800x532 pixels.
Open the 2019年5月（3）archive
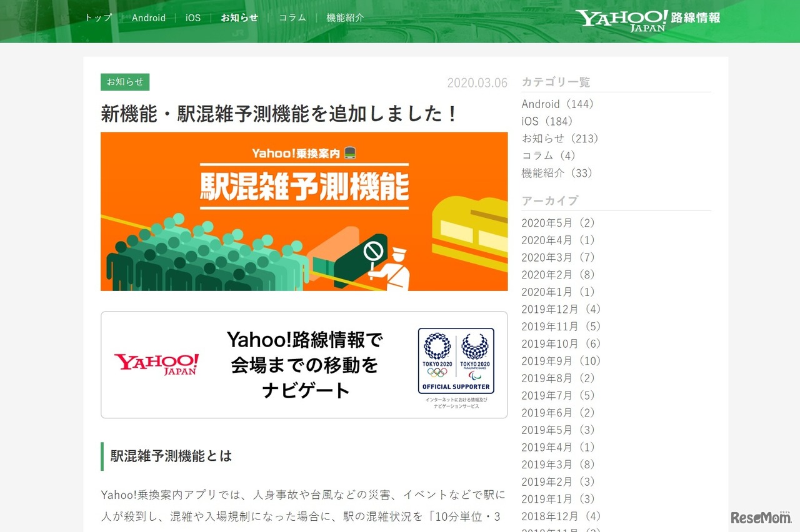click(x=559, y=430)
